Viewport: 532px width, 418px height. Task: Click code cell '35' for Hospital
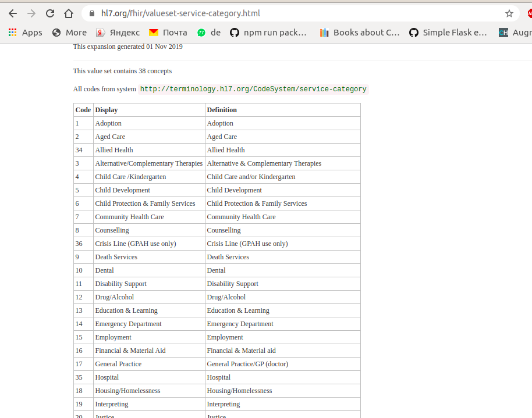[x=83, y=378]
